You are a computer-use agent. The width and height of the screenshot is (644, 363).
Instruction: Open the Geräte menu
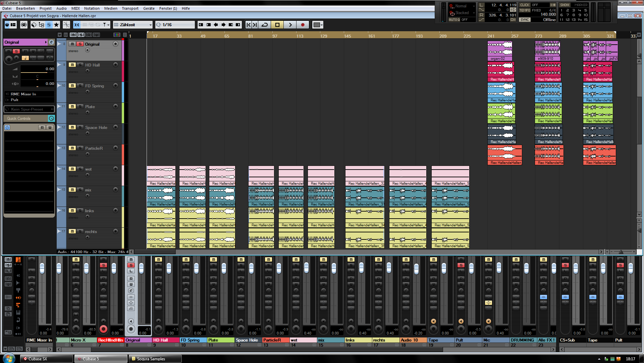[149, 8]
